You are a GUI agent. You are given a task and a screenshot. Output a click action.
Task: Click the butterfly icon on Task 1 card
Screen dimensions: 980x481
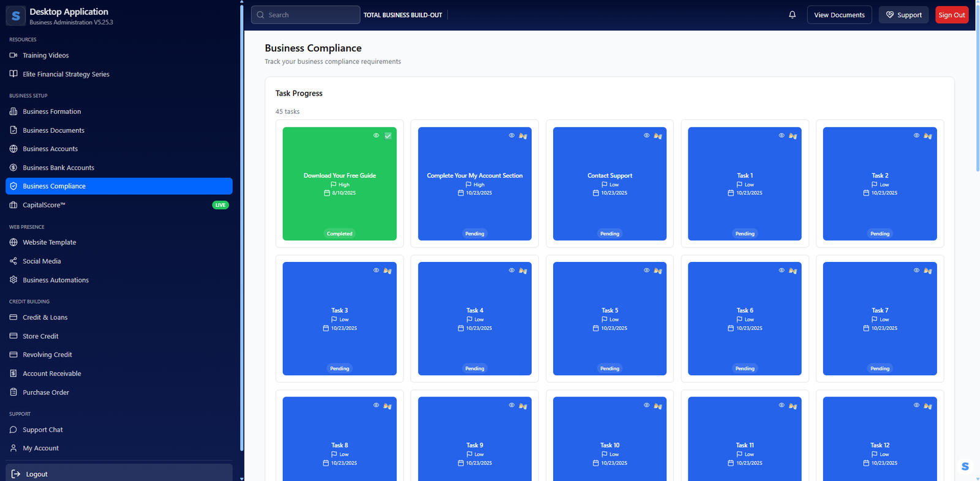pyautogui.click(x=793, y=136)
